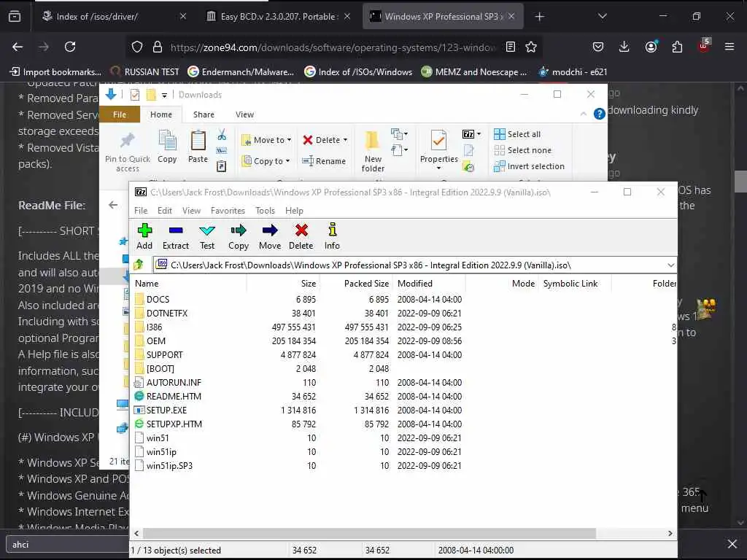Click the Extract icon in 7-Zip
747x560 pixels.
point(176,236)
